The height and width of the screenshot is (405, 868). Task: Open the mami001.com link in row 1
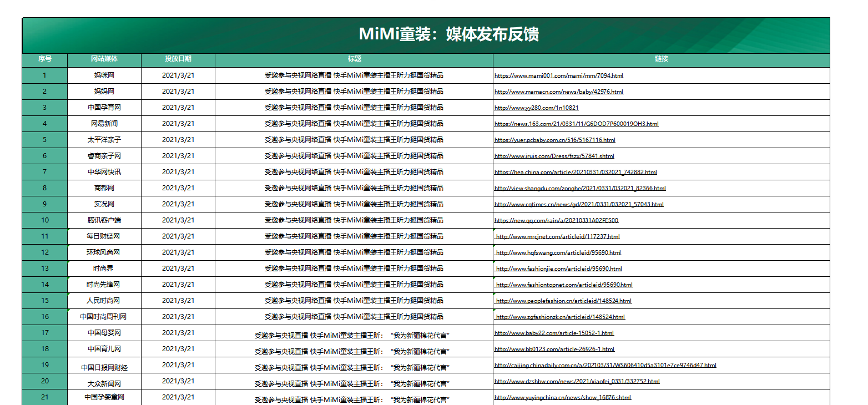click(x=559, y=75)
